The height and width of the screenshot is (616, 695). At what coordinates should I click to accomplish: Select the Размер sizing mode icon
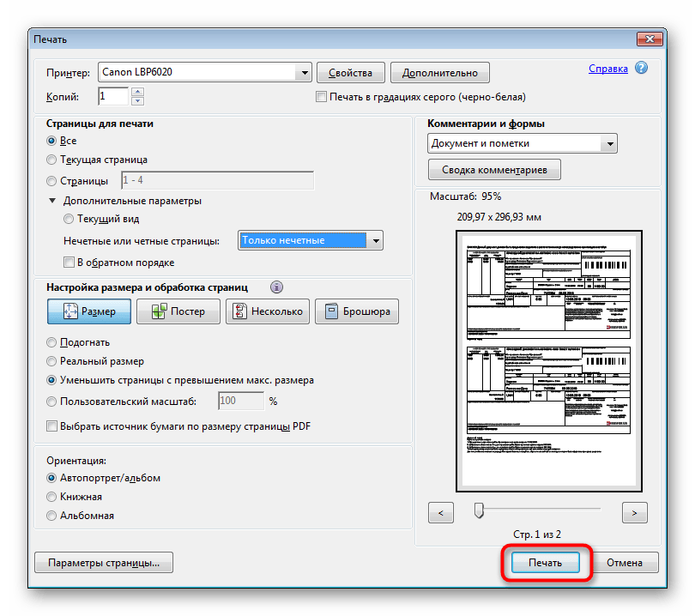click(88, 311)
